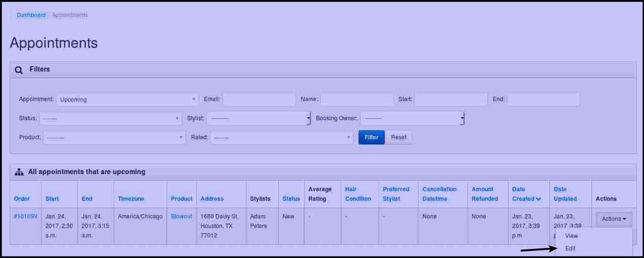Click the Name filter input field
Viewport: 644px width, 258px height.
click(357, 99)
